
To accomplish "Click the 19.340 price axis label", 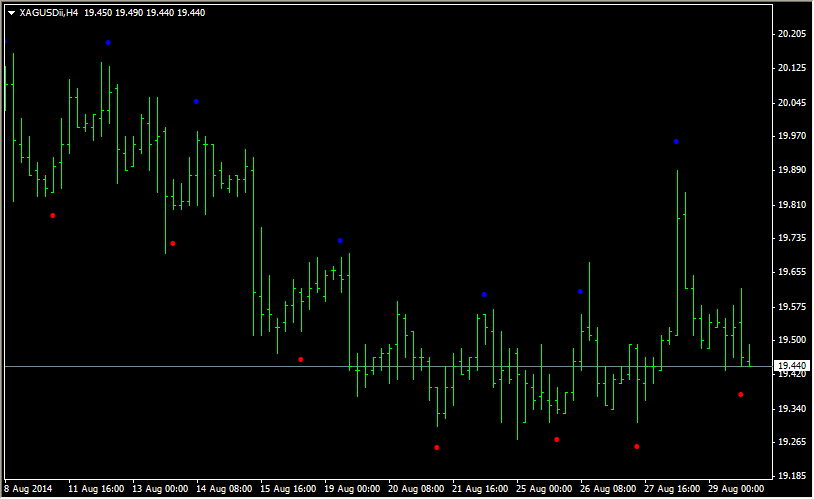I will 792,409.
